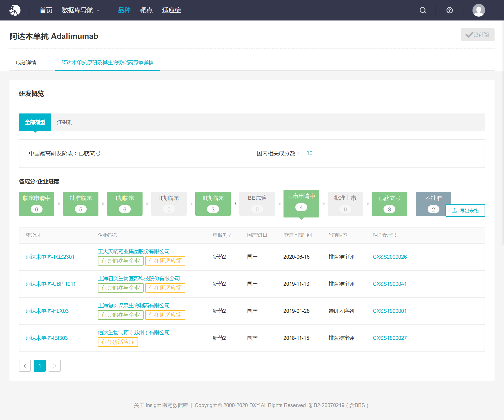Click 有其他参与企业 tag in UBP 1211 row
The image size is (504, 420).
120,288
